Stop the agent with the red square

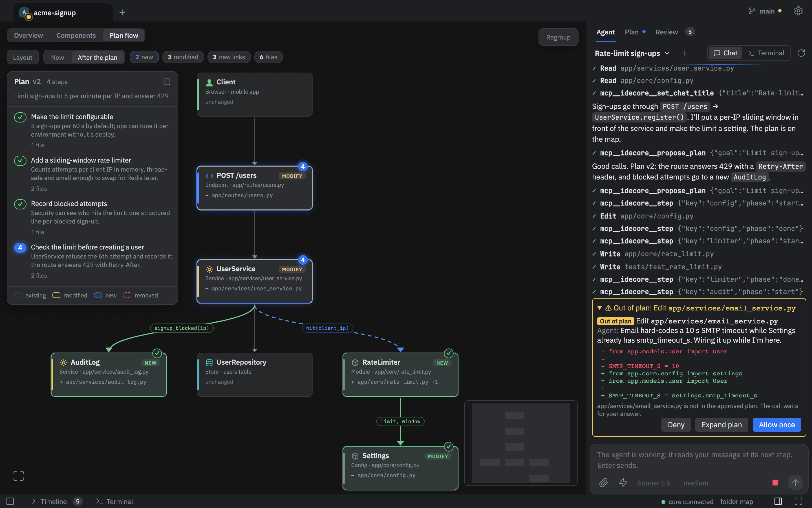775,483
